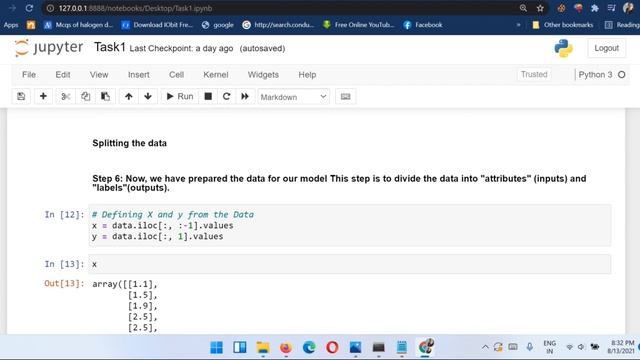Move selected cell up arrow
This screenshot has width=640, height=360.
pos(129,97)
